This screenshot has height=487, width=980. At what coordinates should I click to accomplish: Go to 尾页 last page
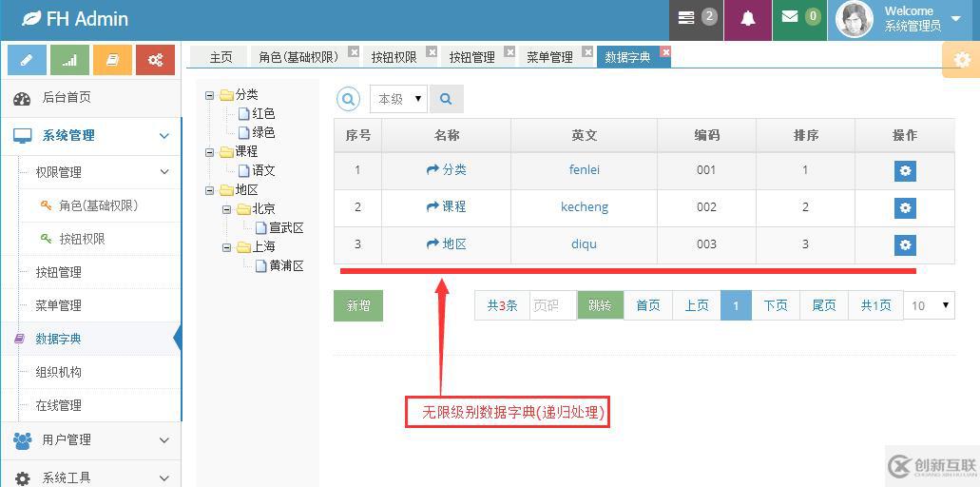coord(824,305)
